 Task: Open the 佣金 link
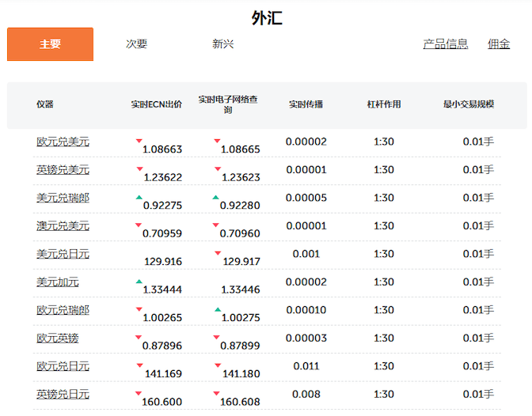[x=499, y=44]
